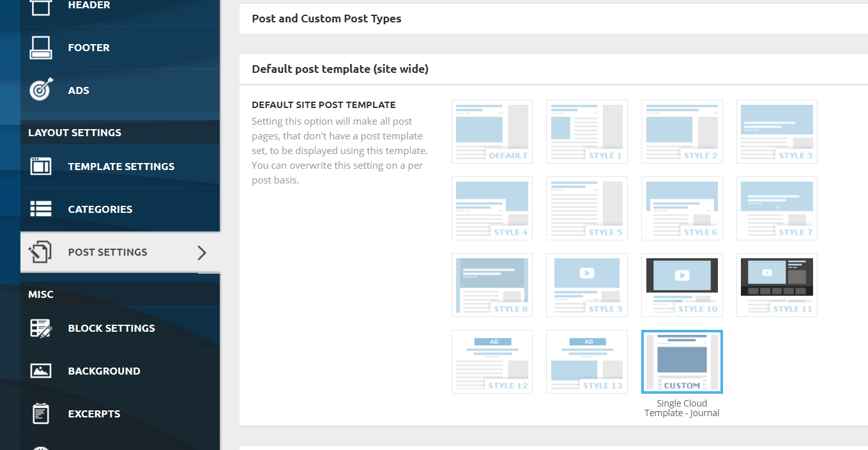This screenshot has height=450, width=868.
Task: Click the Post Settings chevron arrow
Action: pos(202,252)
